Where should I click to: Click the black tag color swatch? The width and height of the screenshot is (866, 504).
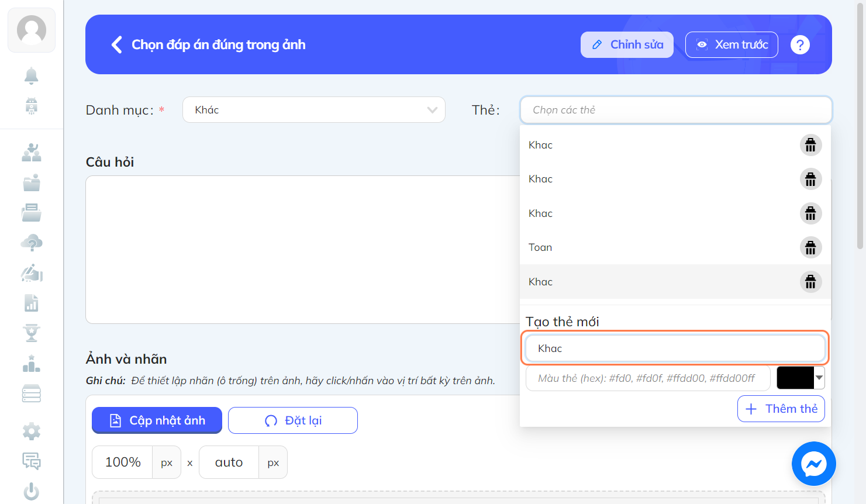pyautogui.click(x=795, y=378)
